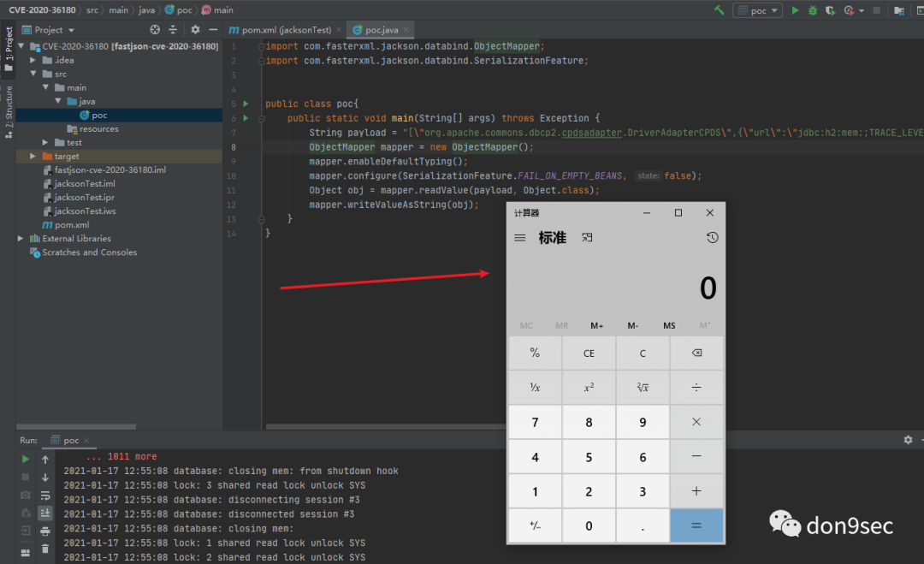
Task: Open calculator history icon
Action: (x=713, y=238)
